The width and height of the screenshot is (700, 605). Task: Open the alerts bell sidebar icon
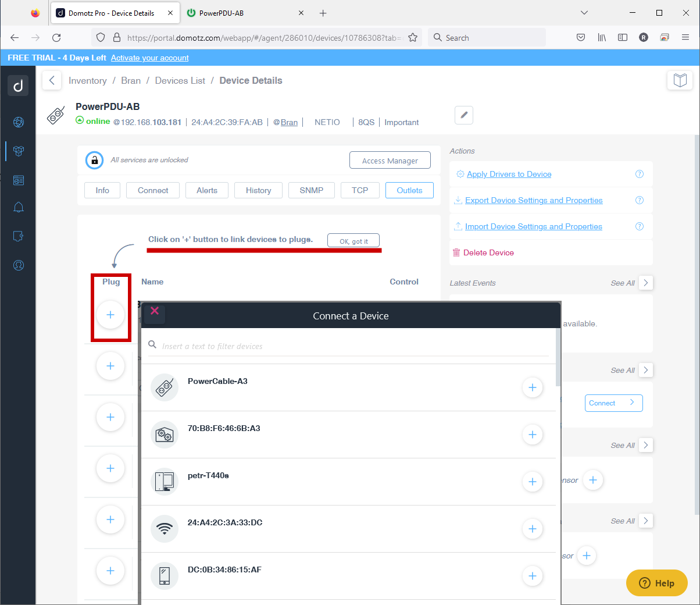(19, 207)
